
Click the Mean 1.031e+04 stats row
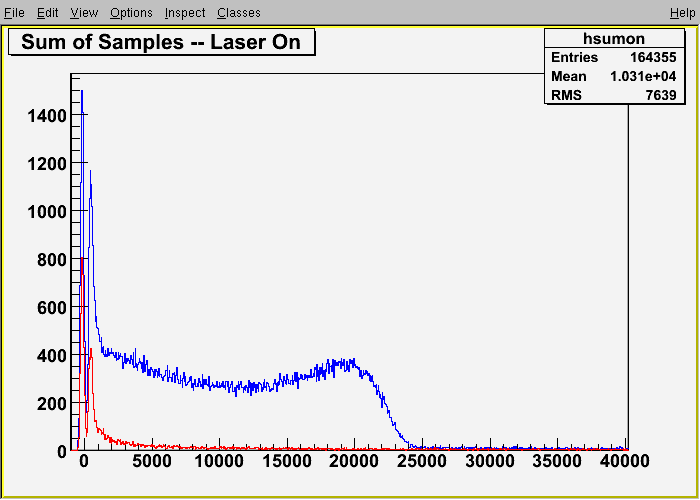pos(614,76)
